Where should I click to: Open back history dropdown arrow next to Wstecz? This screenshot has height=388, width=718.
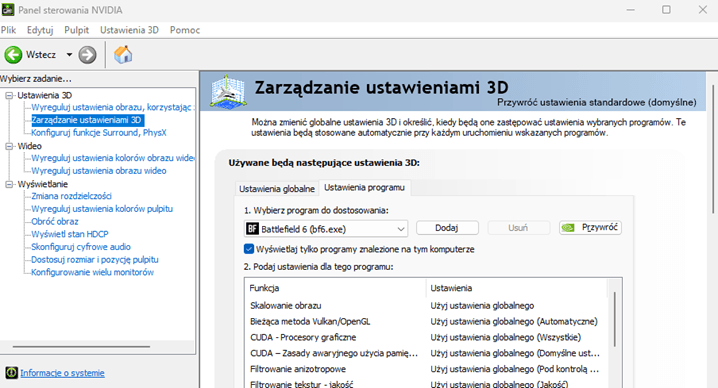[x=69, y=55]
